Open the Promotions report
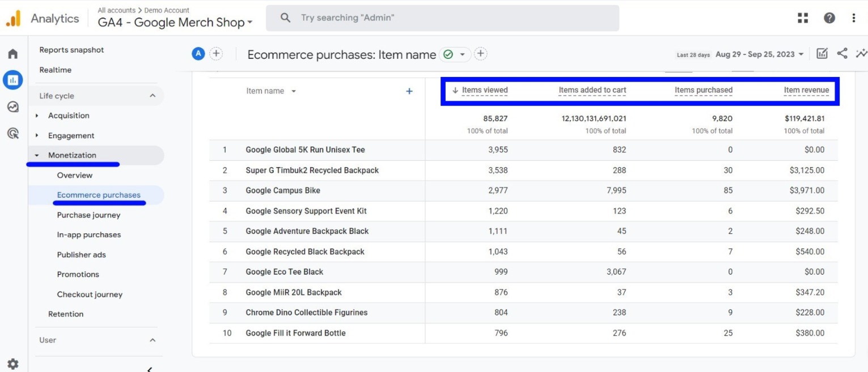This screenshot has height=372, width=868. (78, 274)
